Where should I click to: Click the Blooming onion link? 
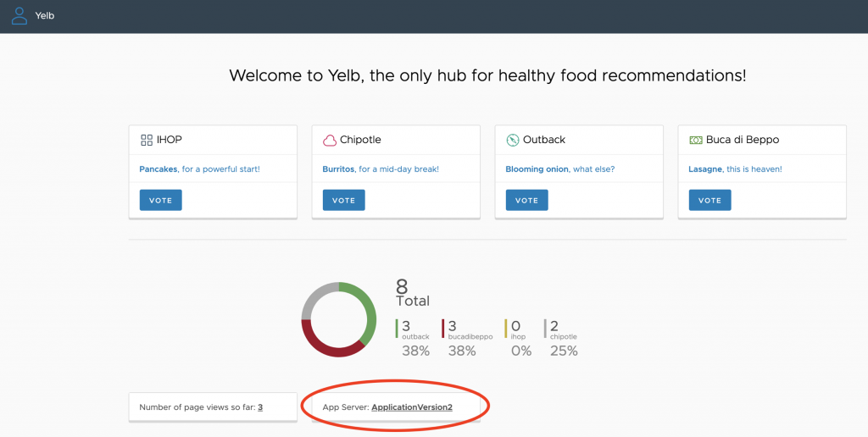click(537, 169)
